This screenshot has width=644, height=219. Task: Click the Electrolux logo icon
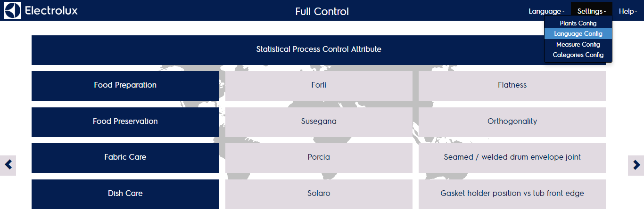pos(13,10)
